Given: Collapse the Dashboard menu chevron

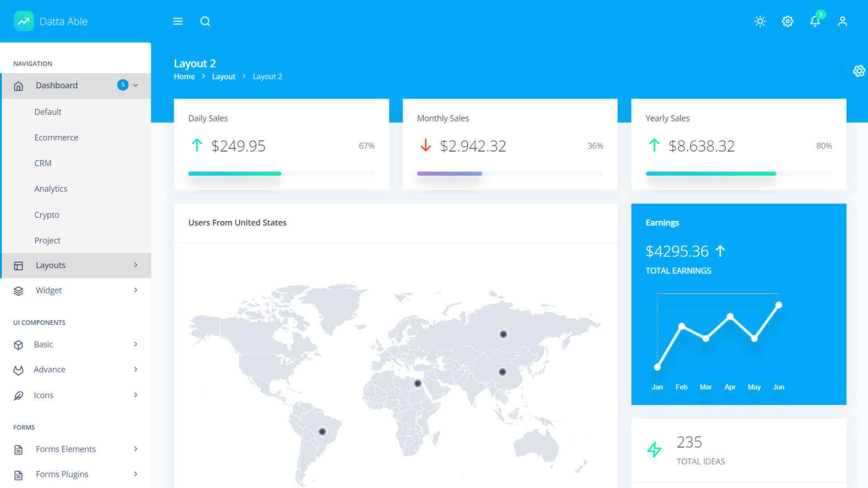Looking at the screenshot, I should [x=136, y=85].
